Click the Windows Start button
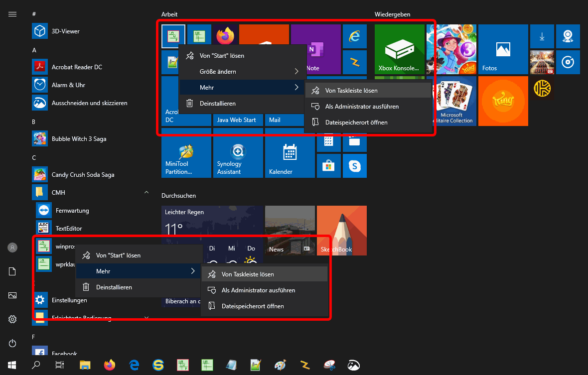This screenshot has height=375, width=588. [12, 365]
